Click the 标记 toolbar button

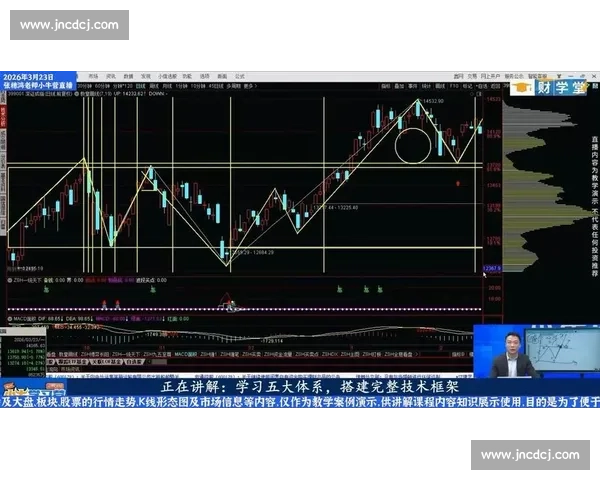point(467,86)
